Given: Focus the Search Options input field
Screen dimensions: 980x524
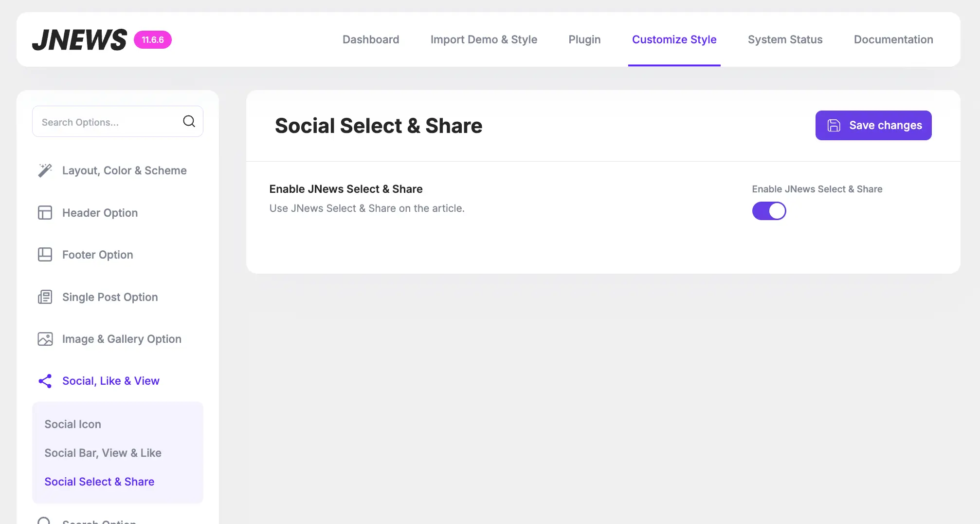Looking at the screenshot, I should tap(107, 122).
